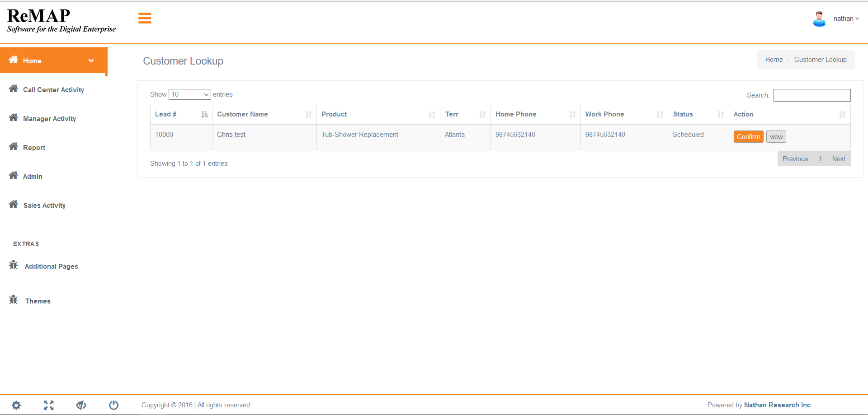Sort by Product column

pos(378,114)
